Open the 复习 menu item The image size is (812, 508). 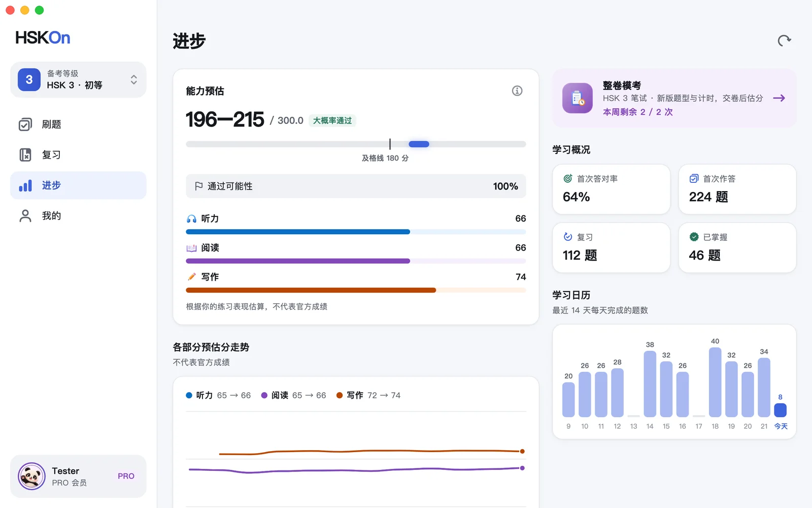click(78, 155)
